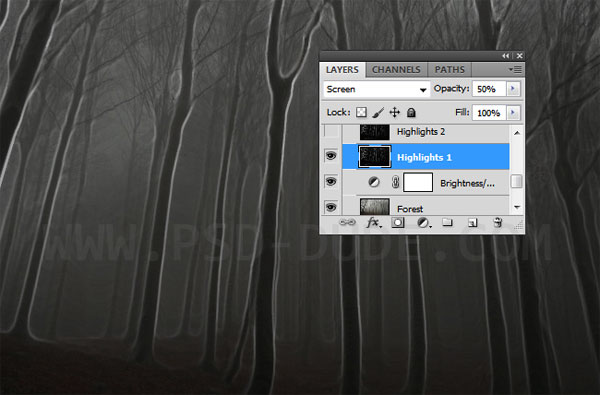The height and width of the screenshot is (395, 600).
Task: Select the Highlights 2 layer thumbnail
Action: coord(375,132)
